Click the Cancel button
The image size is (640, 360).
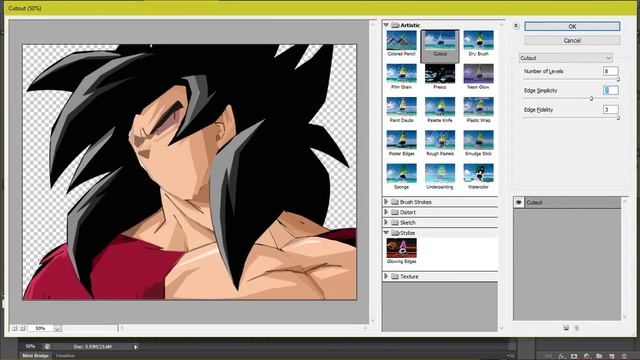point(572,40)
